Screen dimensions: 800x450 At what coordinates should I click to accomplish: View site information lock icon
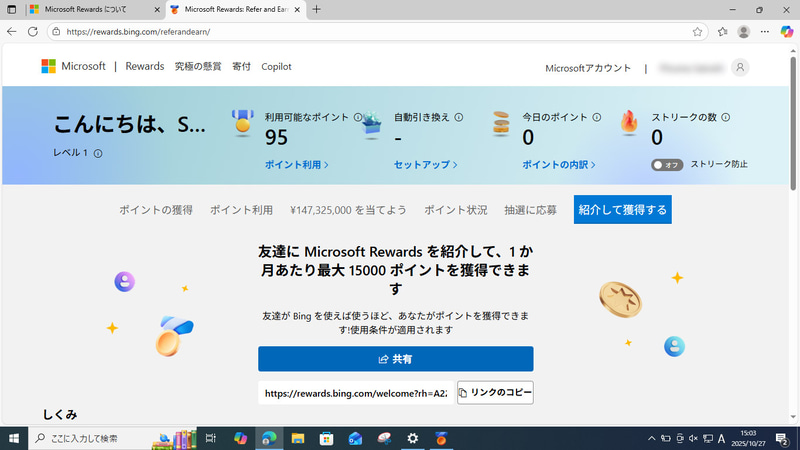coord(56,32)
